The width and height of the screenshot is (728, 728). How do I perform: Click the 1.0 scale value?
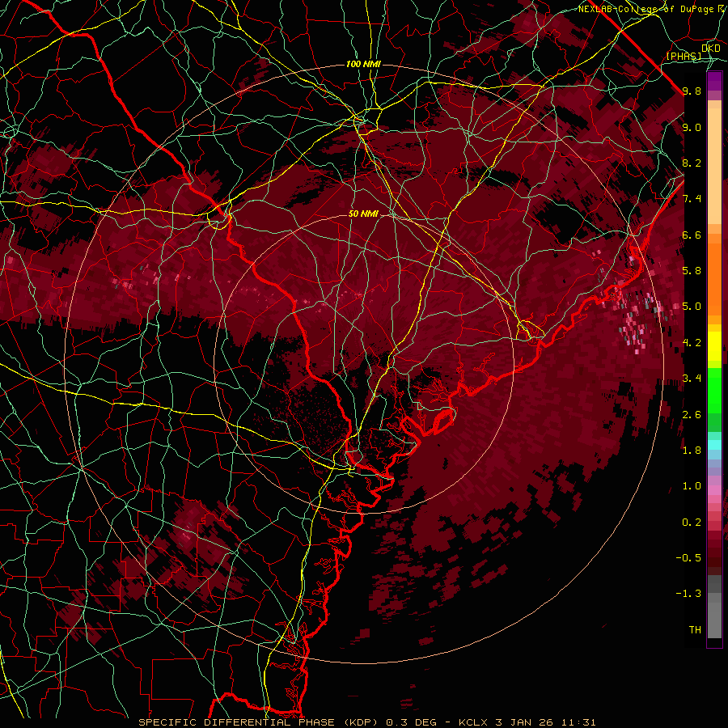[x=692, y=485]
